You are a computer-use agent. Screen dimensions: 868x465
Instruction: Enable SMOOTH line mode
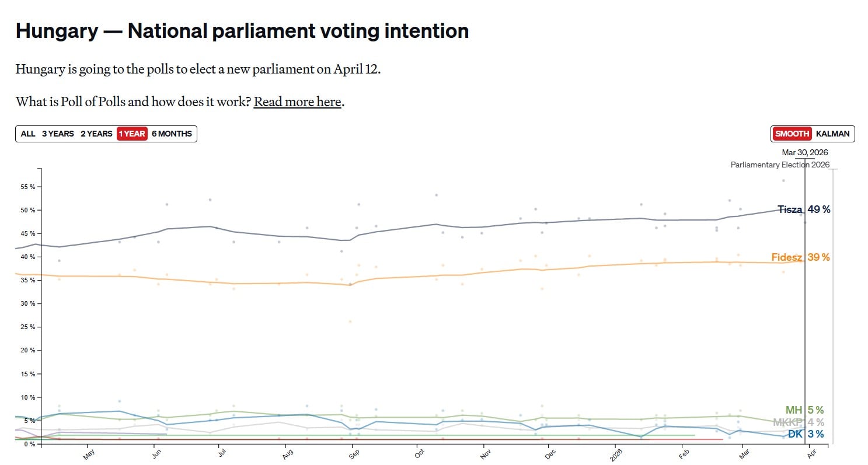[792, 134]
